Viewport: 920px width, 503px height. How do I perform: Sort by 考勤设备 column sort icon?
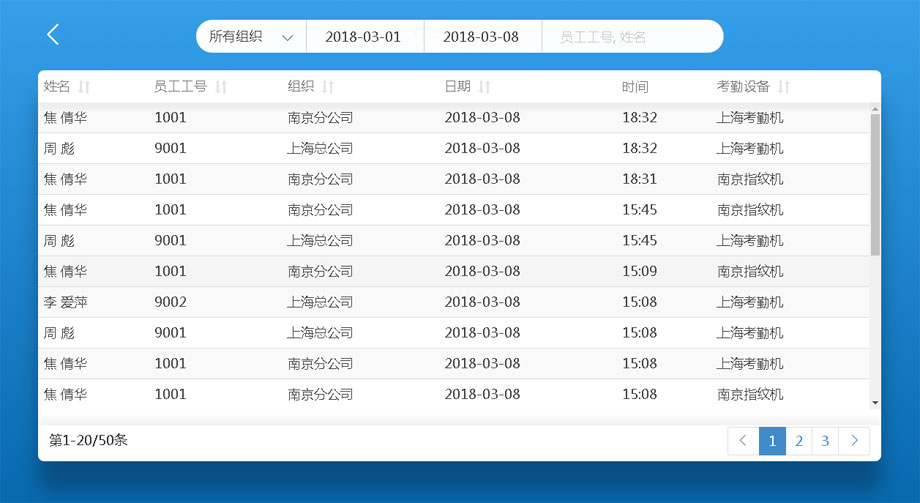pos(784,87)
